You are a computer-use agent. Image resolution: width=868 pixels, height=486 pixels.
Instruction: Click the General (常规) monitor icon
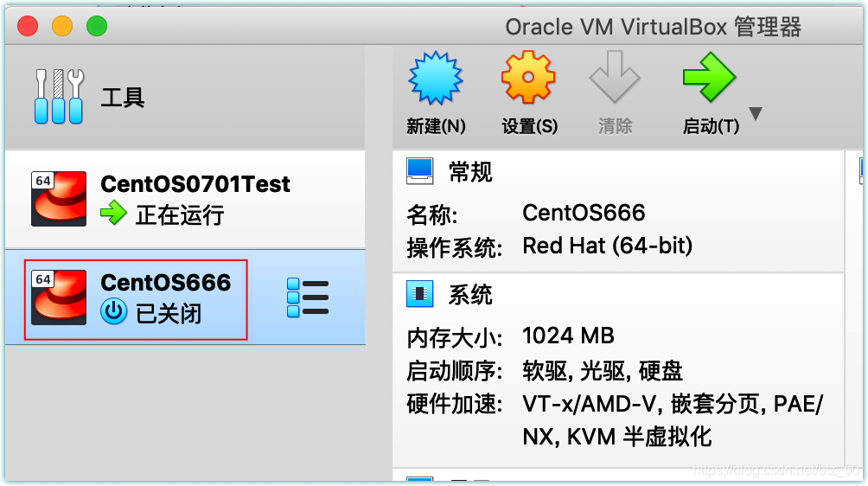[419, 171]
